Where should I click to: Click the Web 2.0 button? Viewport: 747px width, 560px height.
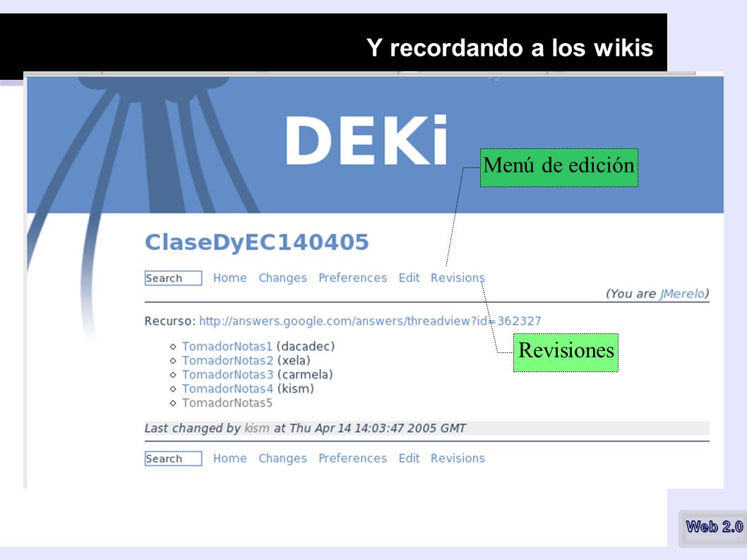coord(714,527)
